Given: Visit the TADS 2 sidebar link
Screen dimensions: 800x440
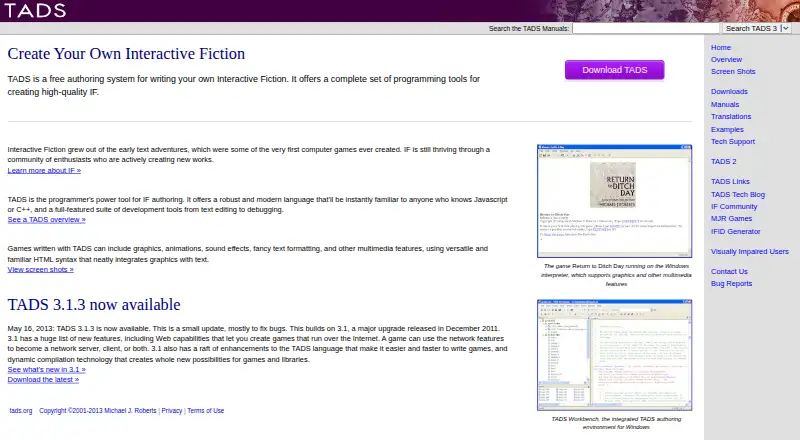Looking at the screenshot, I should coord(723,161).
